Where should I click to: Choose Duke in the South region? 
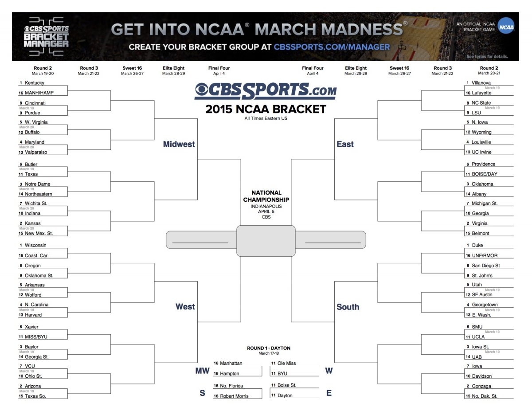point(477,245)
